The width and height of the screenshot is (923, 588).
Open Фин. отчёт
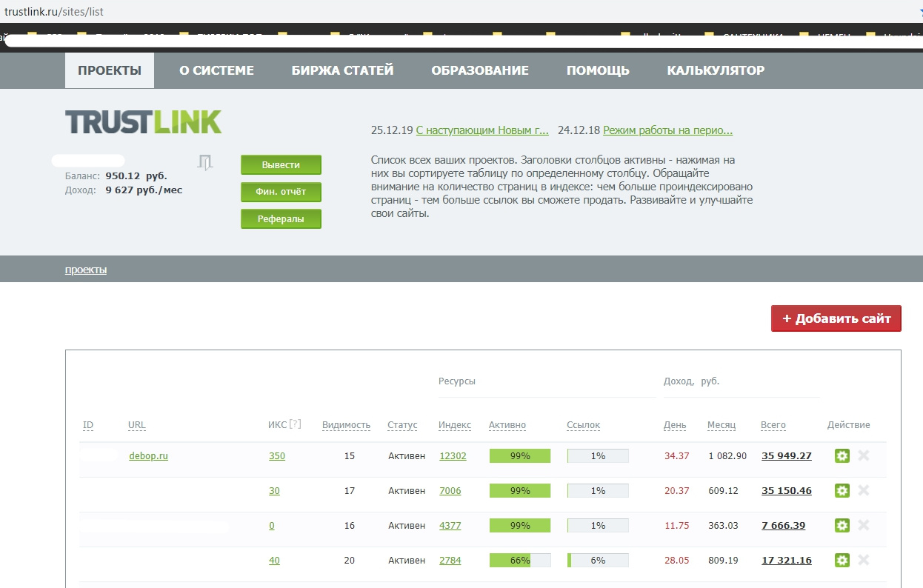point(281,192)
